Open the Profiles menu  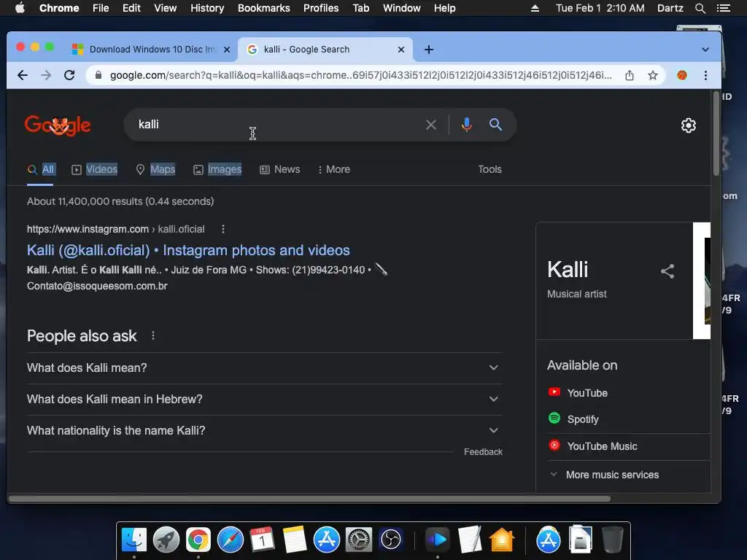point(321,8)
